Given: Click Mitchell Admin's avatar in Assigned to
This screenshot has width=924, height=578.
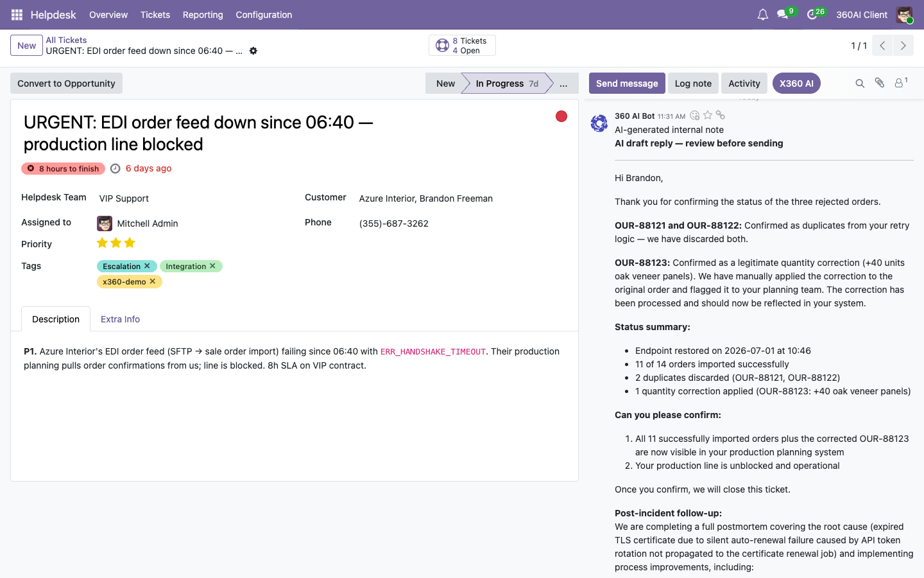Looking at the screenshot, I should coord(105,223).
